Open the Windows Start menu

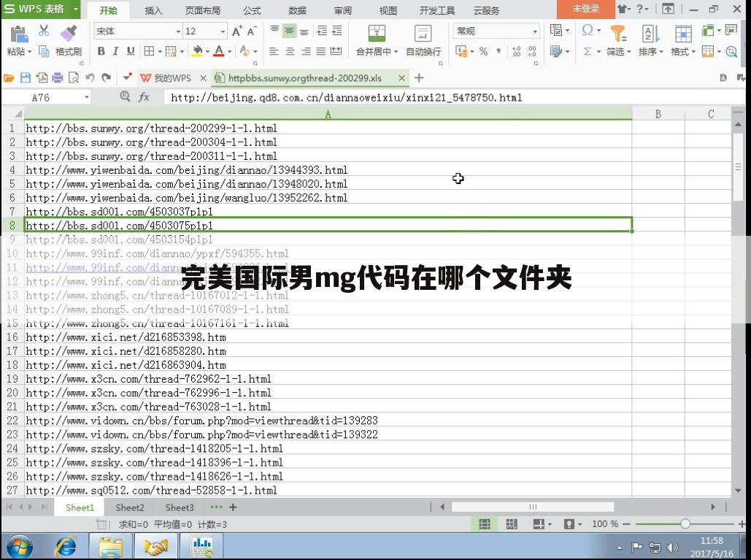coord(19,547)
